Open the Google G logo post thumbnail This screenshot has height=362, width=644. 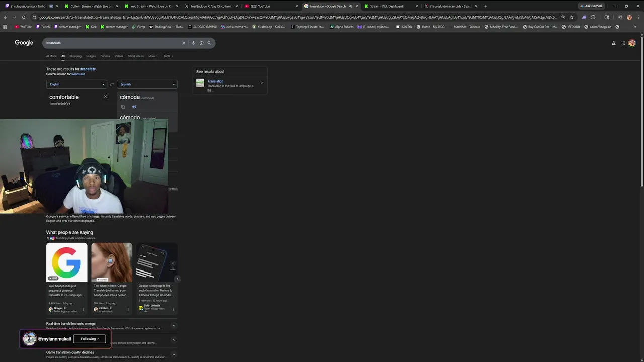67,262
